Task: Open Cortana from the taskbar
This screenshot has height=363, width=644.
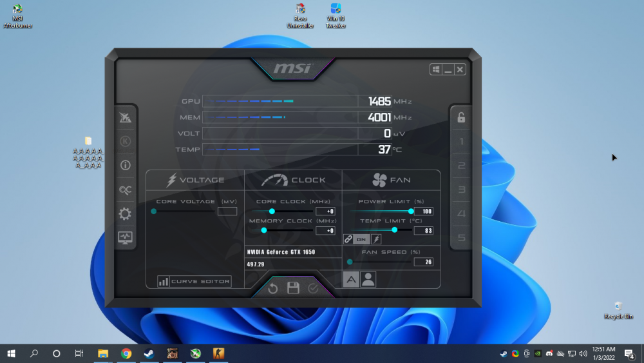Action: [x=56, y=353]
